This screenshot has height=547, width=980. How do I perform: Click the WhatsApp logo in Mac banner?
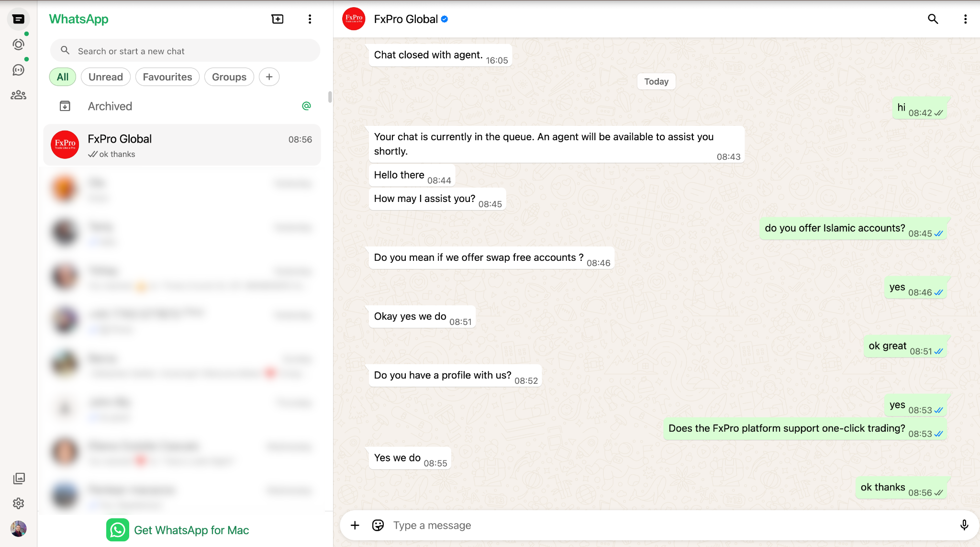coord(117,530)
